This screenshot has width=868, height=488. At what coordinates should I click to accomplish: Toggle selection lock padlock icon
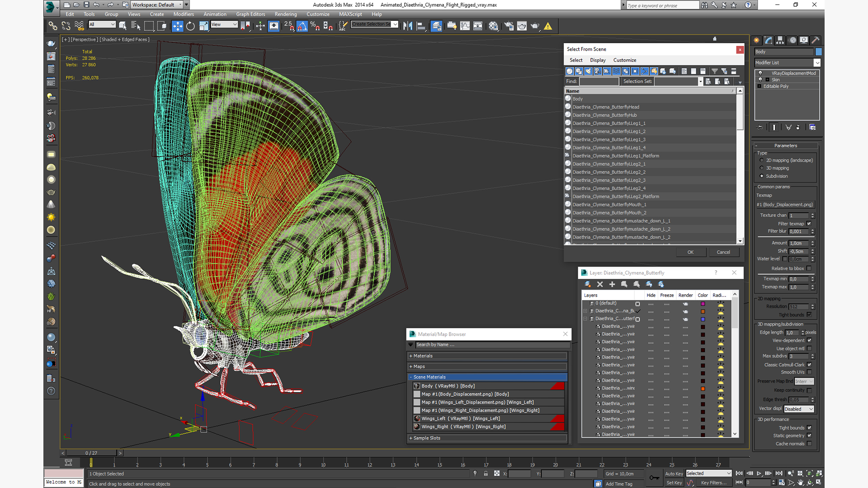point(486,474)
